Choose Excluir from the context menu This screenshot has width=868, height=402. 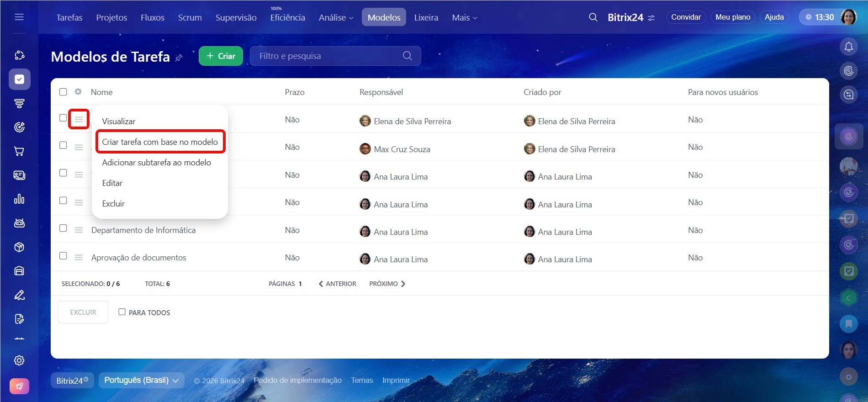point(113,204)
